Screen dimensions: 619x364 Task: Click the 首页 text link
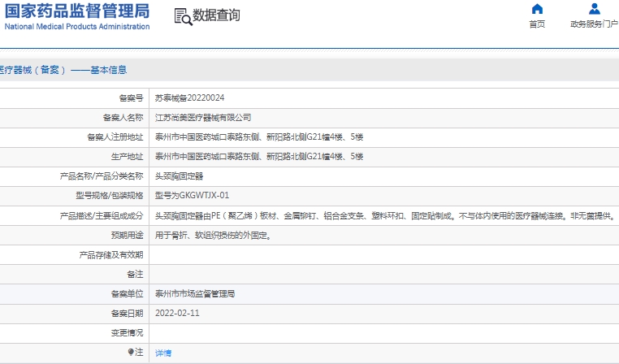[537, 24]
